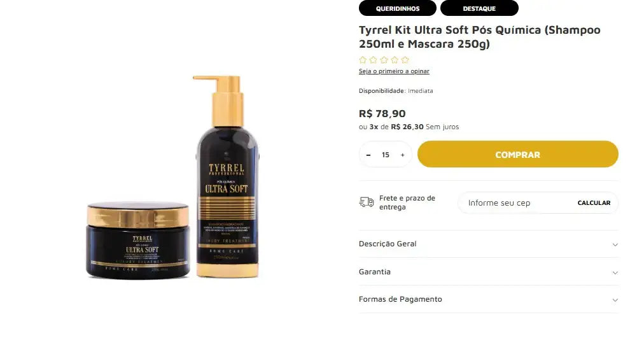The height and width of the screenshot is (338, 644).
Task: Click the Ultra Soft mask jar image
Action: [137, 241]
